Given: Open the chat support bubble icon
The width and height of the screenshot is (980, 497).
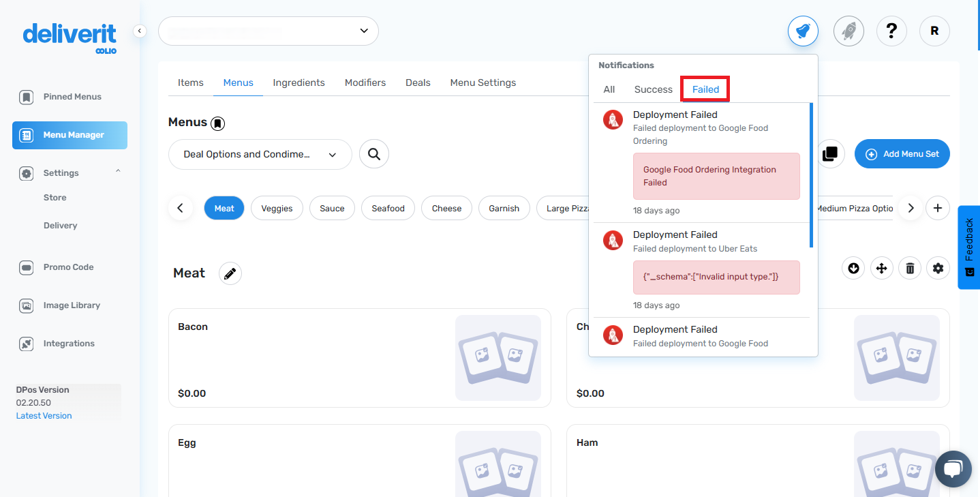Looking at the screenshot, I should click(x=953, y=469).
